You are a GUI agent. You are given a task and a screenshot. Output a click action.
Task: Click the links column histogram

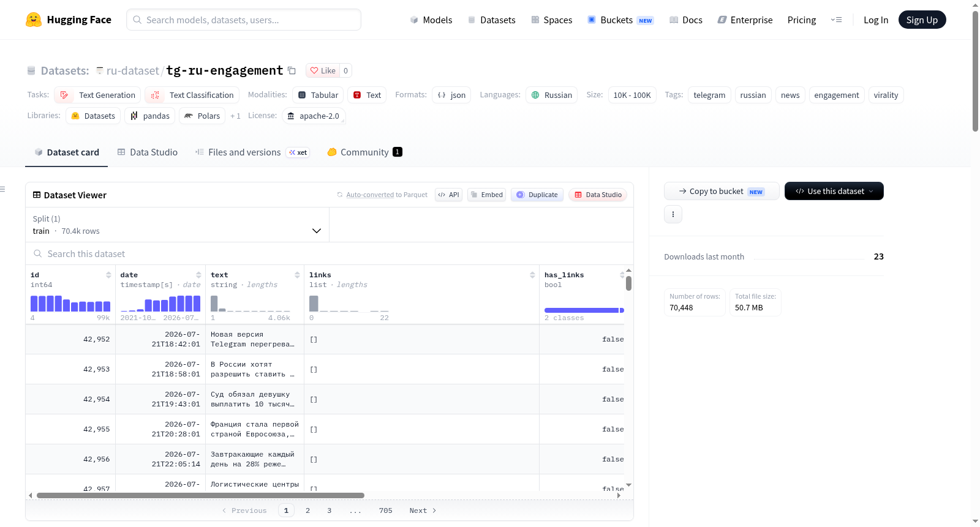[x=349, y=304]
